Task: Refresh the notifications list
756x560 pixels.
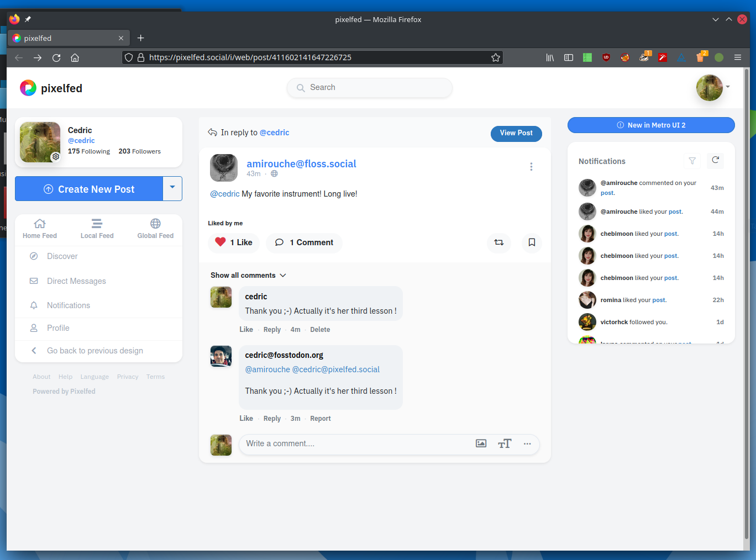Action: coord(716,160)
